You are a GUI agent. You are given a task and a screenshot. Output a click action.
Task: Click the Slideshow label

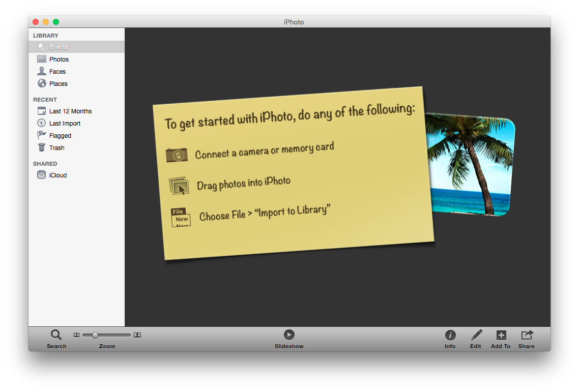click(x=289, y=346)
